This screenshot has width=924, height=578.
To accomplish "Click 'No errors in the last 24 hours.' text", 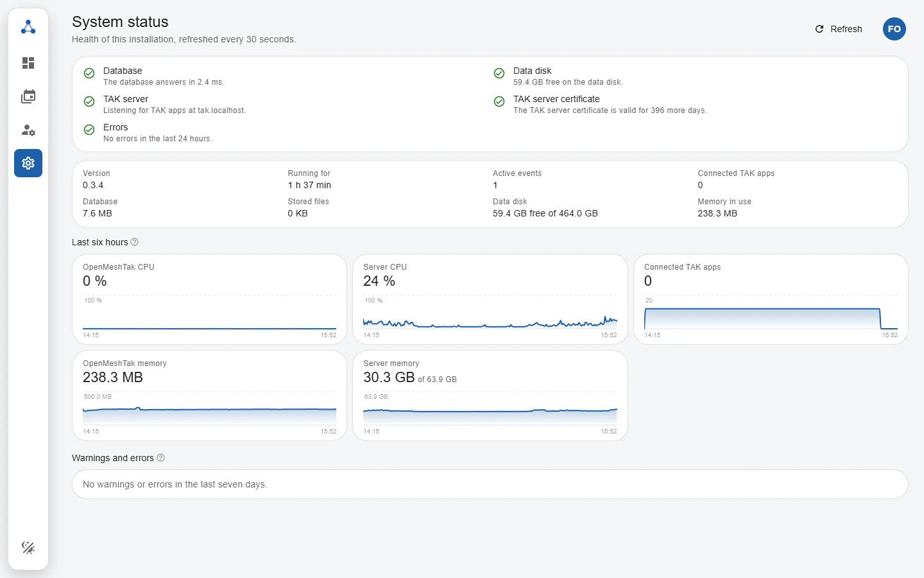I will click(x=158, y=139).
